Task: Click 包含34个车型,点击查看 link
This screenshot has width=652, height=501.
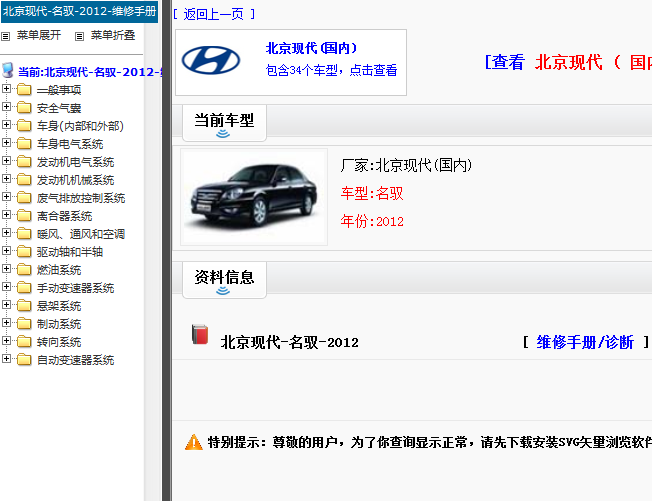Action: coord(331,70)
